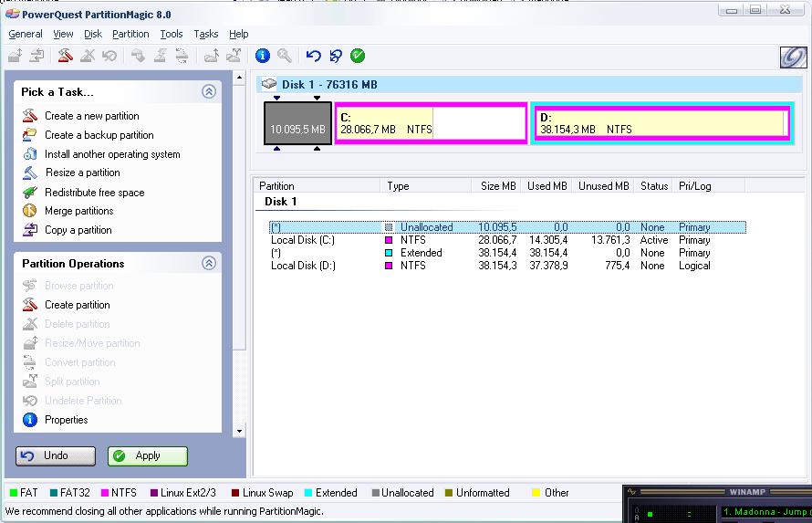Collapse the Partition Operations panel
The image size is (812, 523).
coord(209,263)
